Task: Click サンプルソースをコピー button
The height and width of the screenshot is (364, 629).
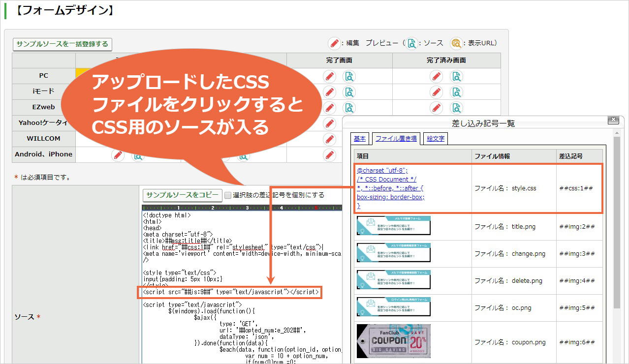Action: (x=182, y=195)
